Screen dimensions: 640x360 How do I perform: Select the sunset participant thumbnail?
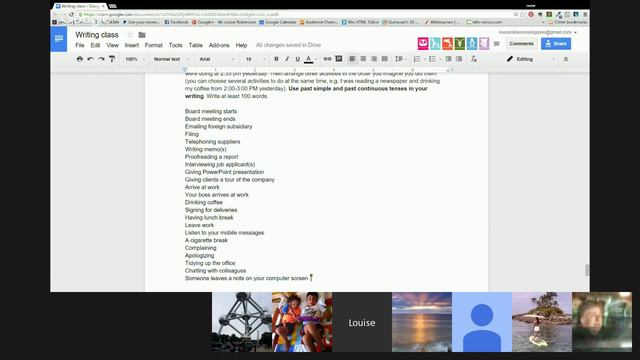(x=422, y=322)
